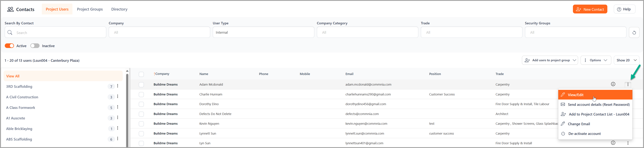Viewport: 644px width, 148px height.
Task: Open the Trade filter dropdown
Action: click(471, 32)
